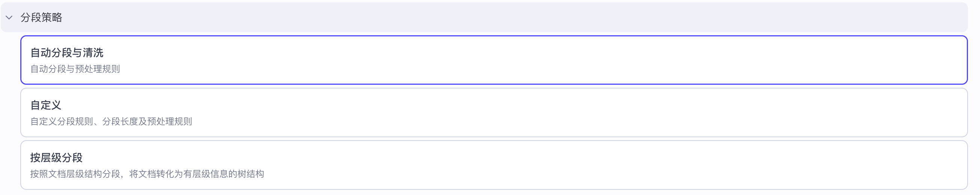Image resolution: width=980 pixels, height=195 pixels.
Task: Click the 按层级分段 title text
Action: (56, 158)
